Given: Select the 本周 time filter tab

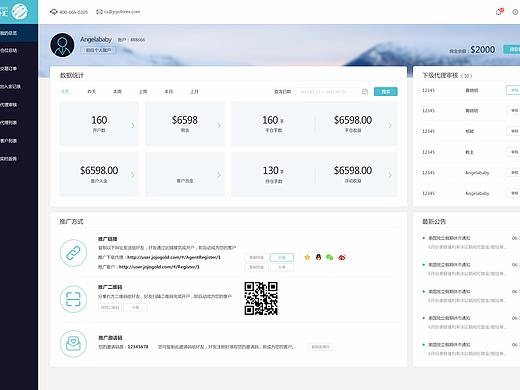Looking at the screenshot, I should pos(117,92).
